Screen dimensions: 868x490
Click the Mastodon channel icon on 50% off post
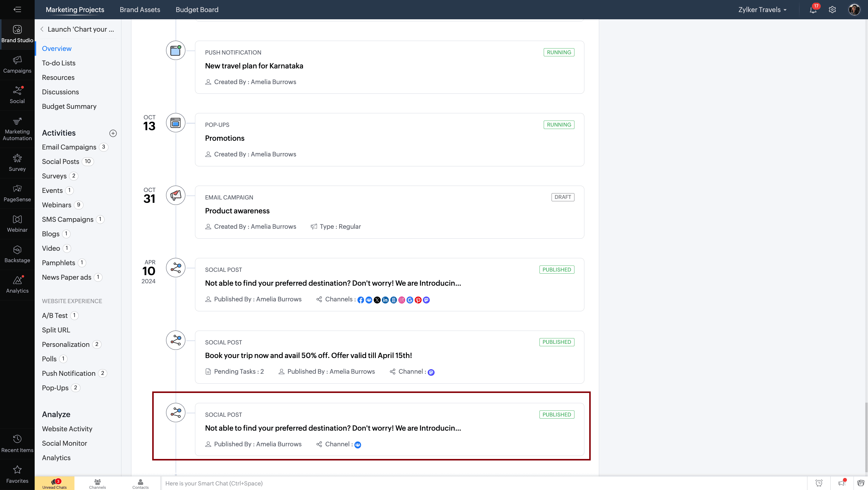(431, 372)
